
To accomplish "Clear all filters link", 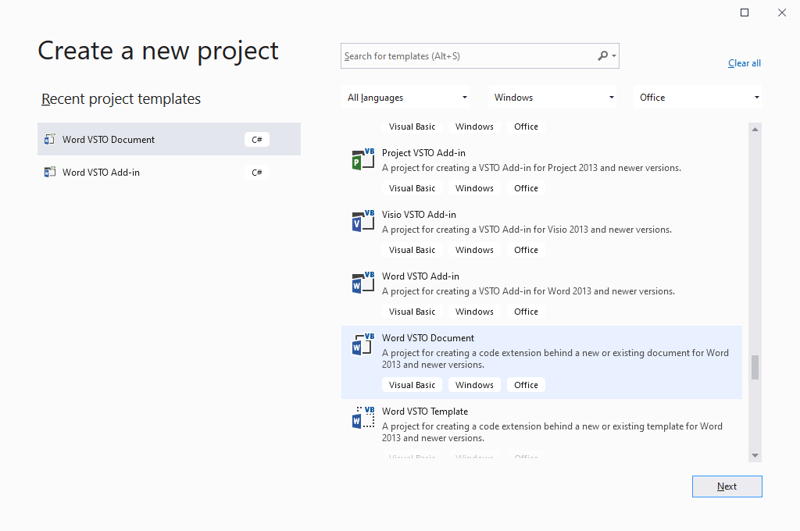I will click(744, 63).
